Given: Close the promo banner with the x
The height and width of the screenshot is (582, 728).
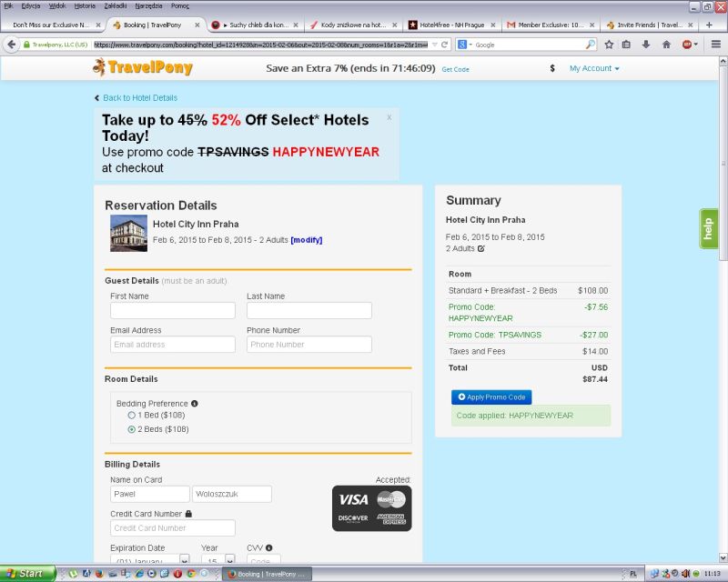Looking at the screenshot, I should point(389,117).
